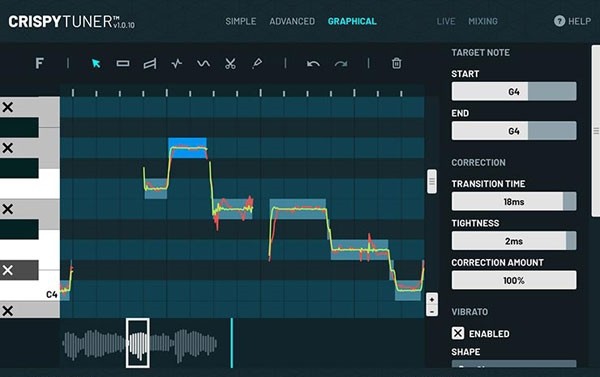Select the highlighted bright blue note block

187,148
